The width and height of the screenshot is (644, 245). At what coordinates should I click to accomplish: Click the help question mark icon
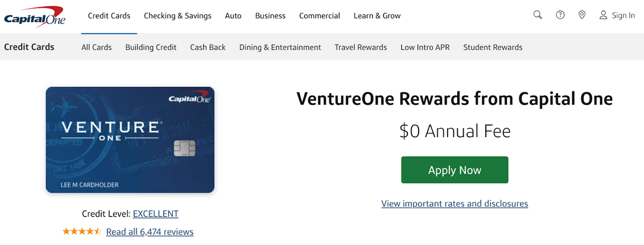(x=560, y=15)
